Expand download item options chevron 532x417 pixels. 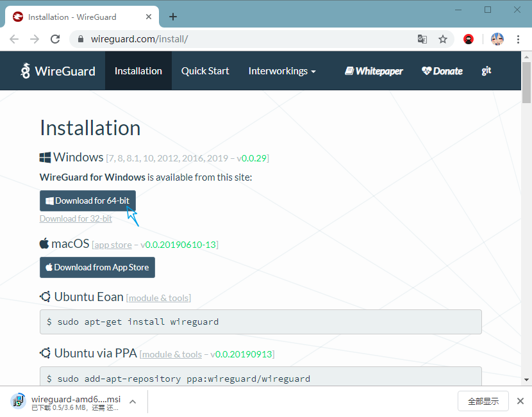pos(133,402)
